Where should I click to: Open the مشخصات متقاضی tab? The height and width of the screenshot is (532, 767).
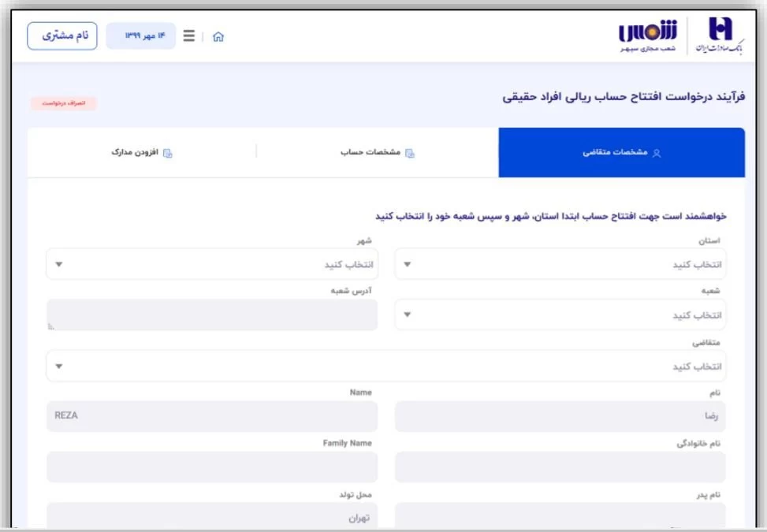622,153
